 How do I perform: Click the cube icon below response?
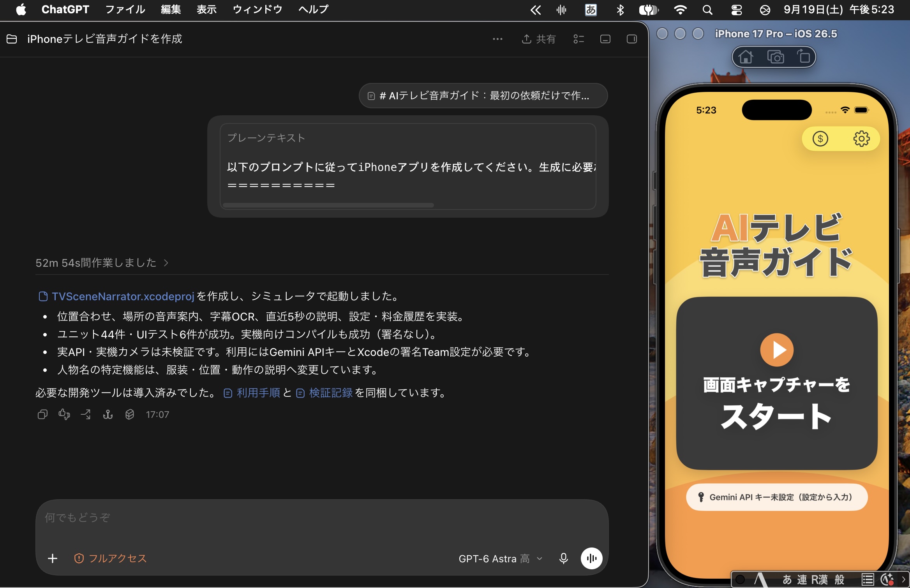[130, 414]
